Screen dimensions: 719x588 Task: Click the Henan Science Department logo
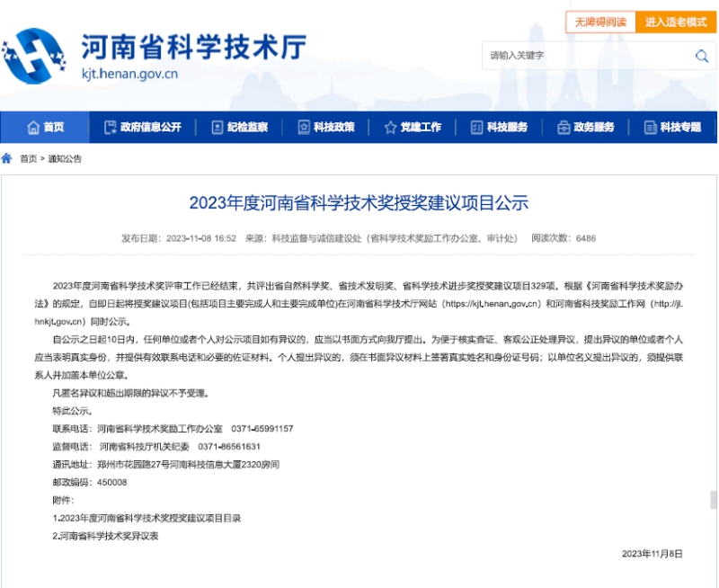click(x=33, y=56)
